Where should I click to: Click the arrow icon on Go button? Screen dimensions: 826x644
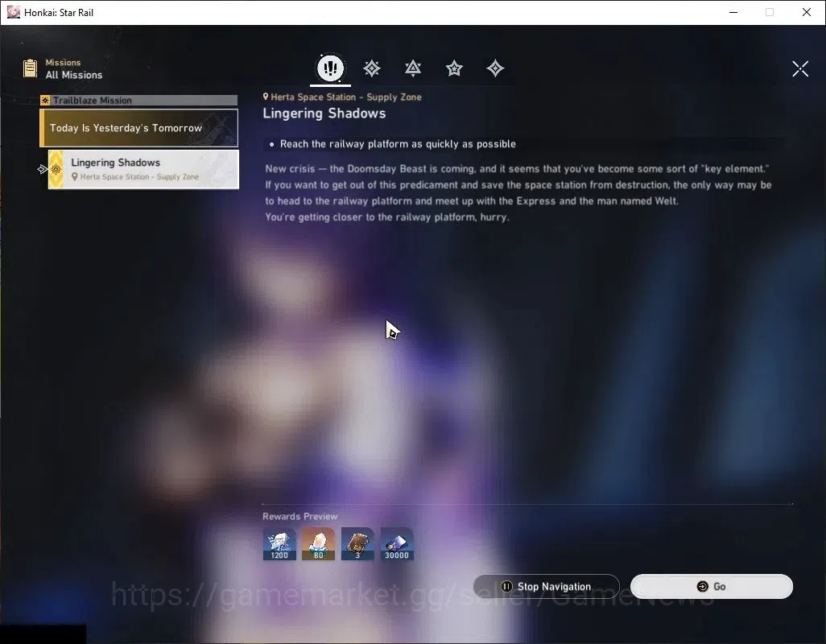pyautogui.click(x=702, y=587)
